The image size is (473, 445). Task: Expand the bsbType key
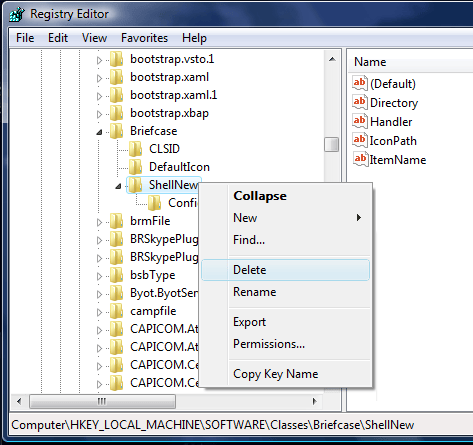point(99,276)
